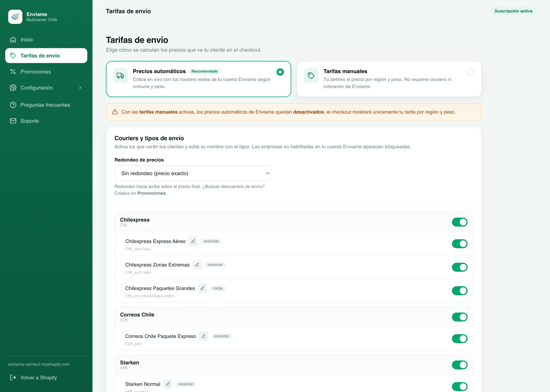Click the Inicio home icon
Viewport: 550px width, 392px height.
tap(13, 40)
